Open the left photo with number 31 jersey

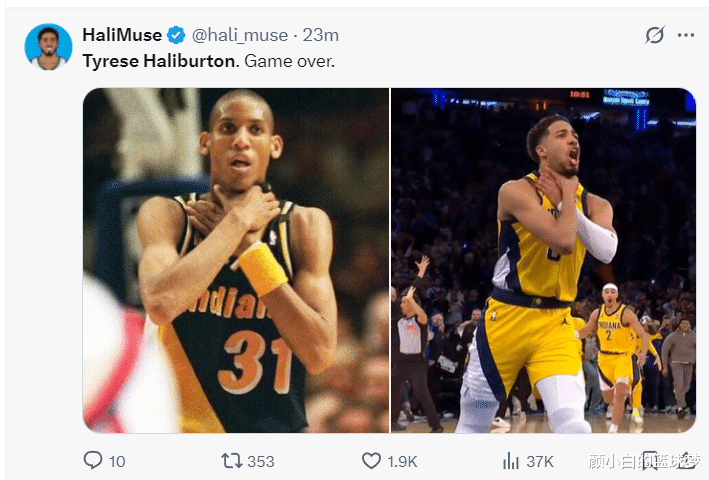236,260
